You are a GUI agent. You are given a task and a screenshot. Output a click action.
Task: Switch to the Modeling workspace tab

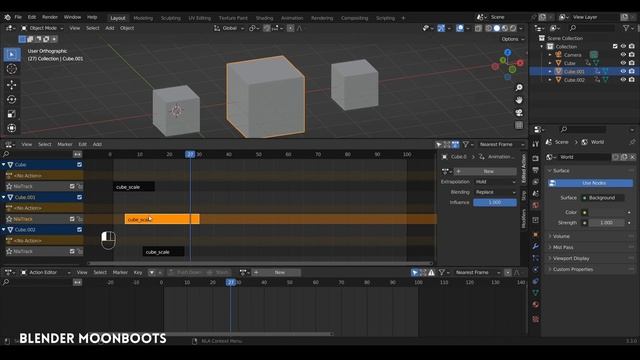[143, 18]
